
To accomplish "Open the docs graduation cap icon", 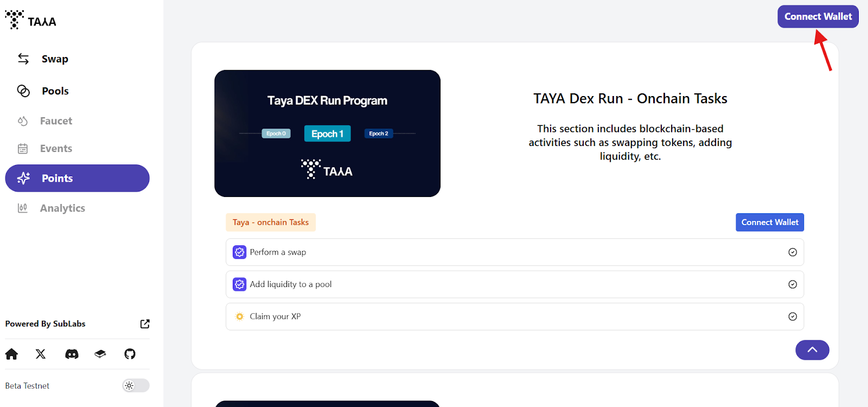I will tap(100, 354).
